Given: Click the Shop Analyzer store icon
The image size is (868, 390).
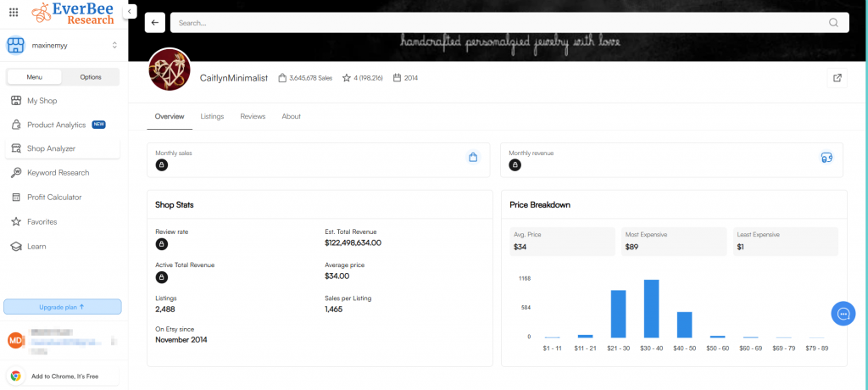Looking at the screenshot, I should tap(17, 148).
